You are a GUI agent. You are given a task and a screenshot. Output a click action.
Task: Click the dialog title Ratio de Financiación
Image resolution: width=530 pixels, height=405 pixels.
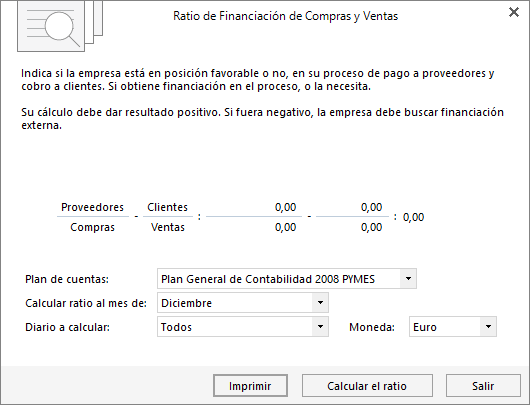click(x=286, y=16)
